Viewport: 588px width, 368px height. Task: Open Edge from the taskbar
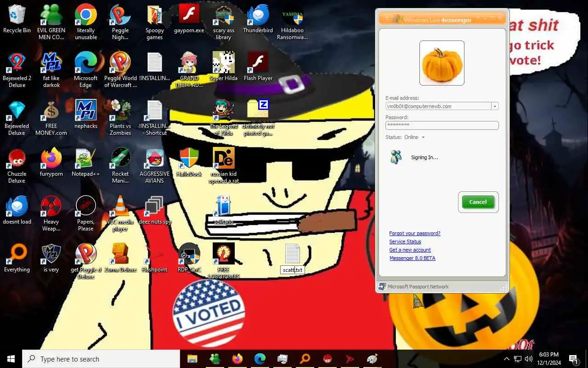pyautogui.click(x=260, y=359)
